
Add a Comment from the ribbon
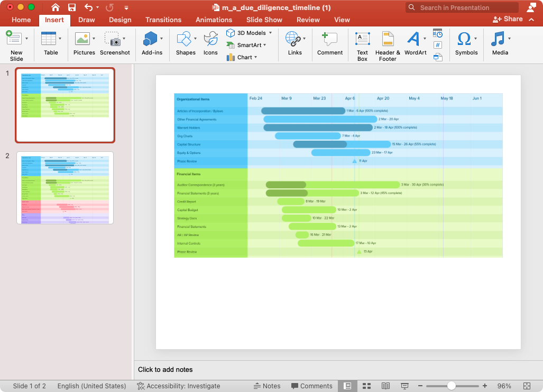click(x=330, y=44)
